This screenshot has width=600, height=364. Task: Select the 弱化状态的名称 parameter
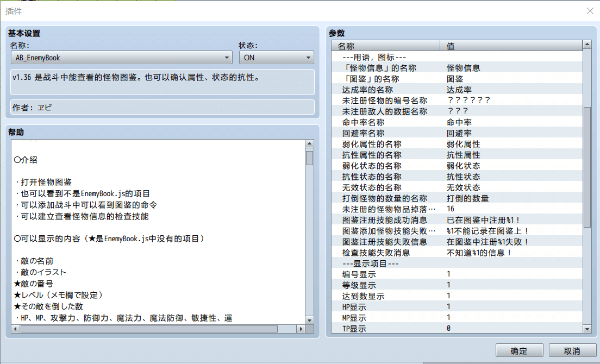pyautogui.click(x=457, y=166)
